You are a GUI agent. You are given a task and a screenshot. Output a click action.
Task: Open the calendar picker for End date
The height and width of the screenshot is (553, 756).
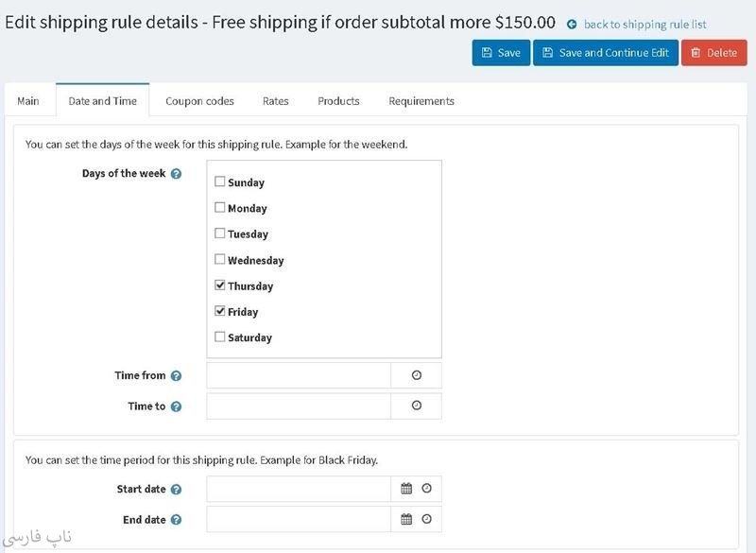click(406, 519)
